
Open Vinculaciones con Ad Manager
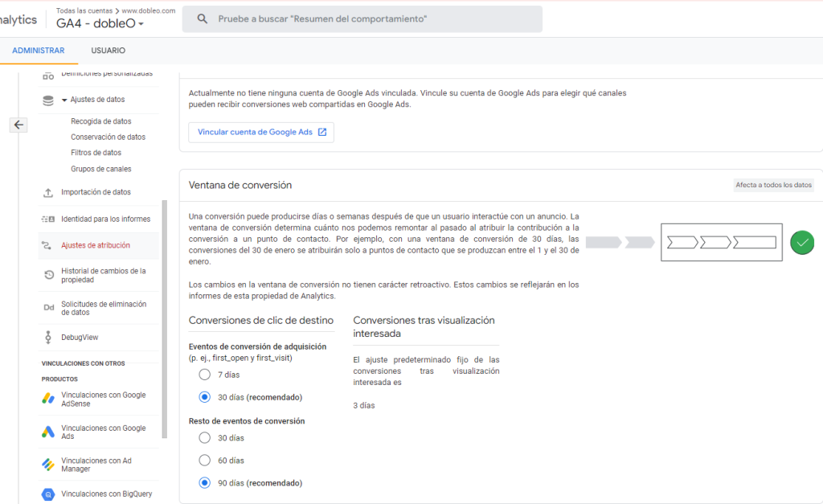coord(96,465)
